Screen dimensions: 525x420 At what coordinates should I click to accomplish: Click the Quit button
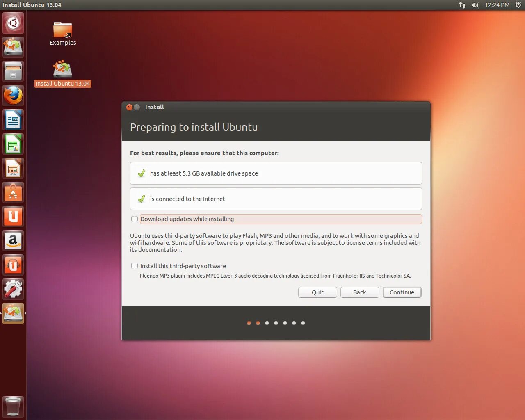click(317, 292)
